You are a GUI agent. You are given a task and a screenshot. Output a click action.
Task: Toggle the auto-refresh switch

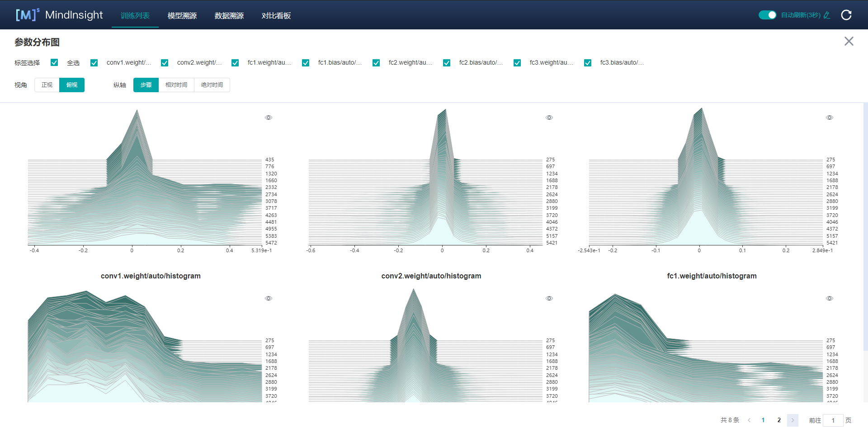click(767, 15)
